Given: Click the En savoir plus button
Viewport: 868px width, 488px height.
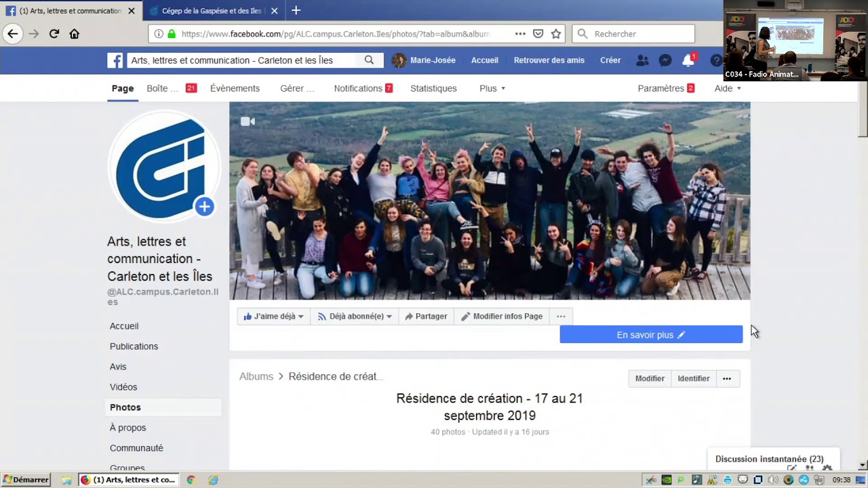Looking at the screenshot, I should pyautogui.click(x=651, y=335).
